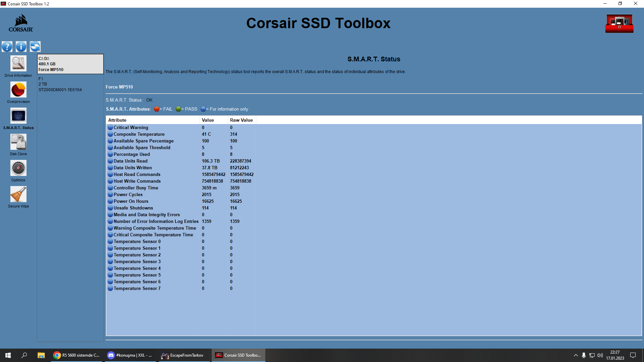
Task: Open the Optimize gauge tool
Action: click(18, 168)
